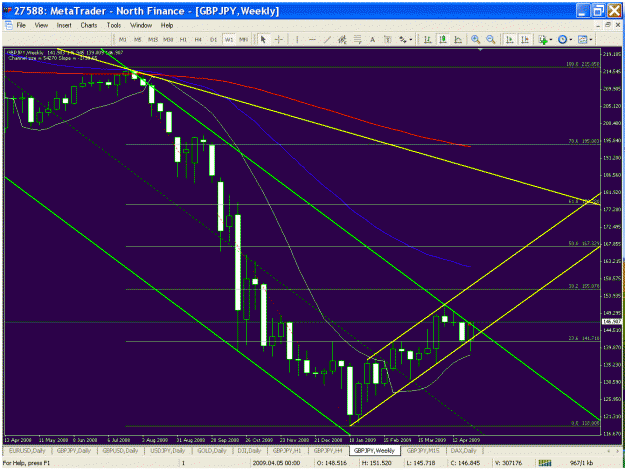Select the M1 timeframe button
This screenshot has width=625, height=470.
tap(122, 39)
